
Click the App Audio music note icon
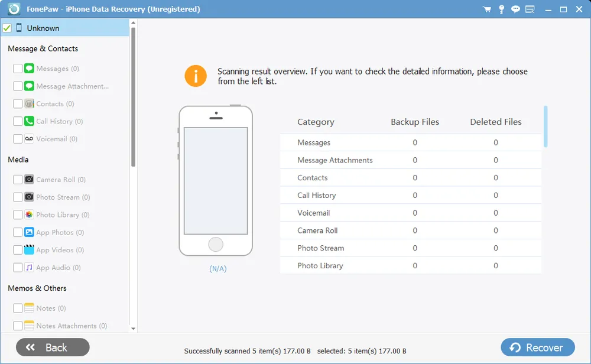point(29,267)
